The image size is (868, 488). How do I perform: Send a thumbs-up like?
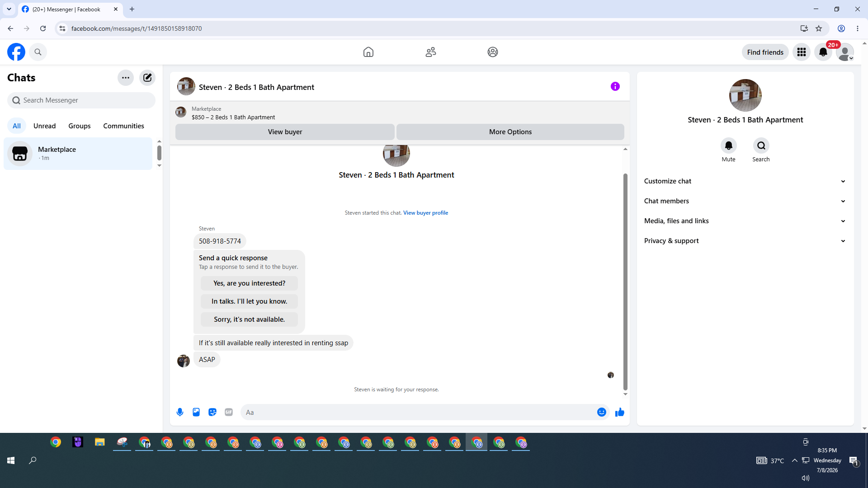[x=620, y=412]
